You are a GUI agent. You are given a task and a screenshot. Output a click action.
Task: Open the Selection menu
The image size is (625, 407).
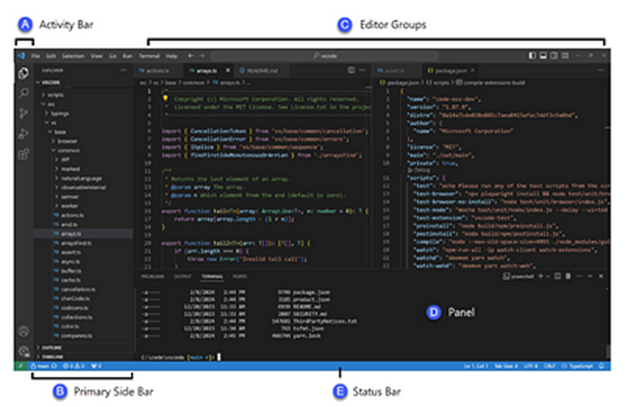pyautogui.click(x=73, y=56)
